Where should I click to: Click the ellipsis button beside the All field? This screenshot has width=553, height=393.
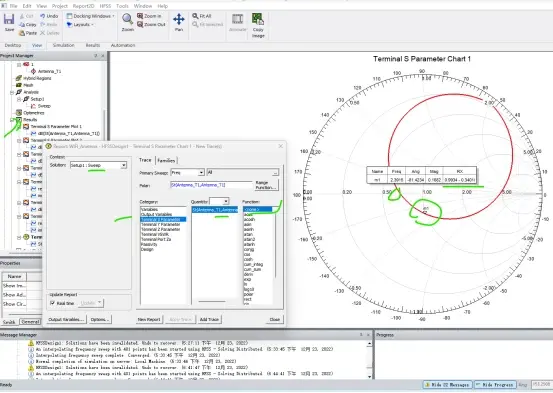click(x=275, y=173)
